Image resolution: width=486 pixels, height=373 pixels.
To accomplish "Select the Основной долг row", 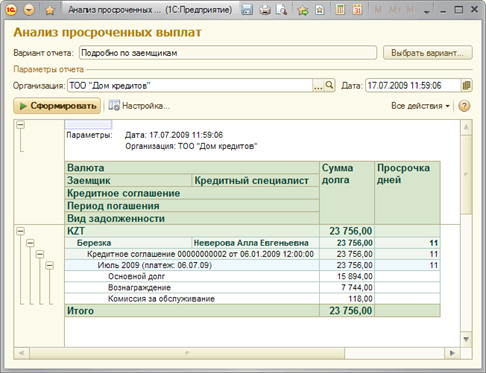I will [x=192, y=276].
